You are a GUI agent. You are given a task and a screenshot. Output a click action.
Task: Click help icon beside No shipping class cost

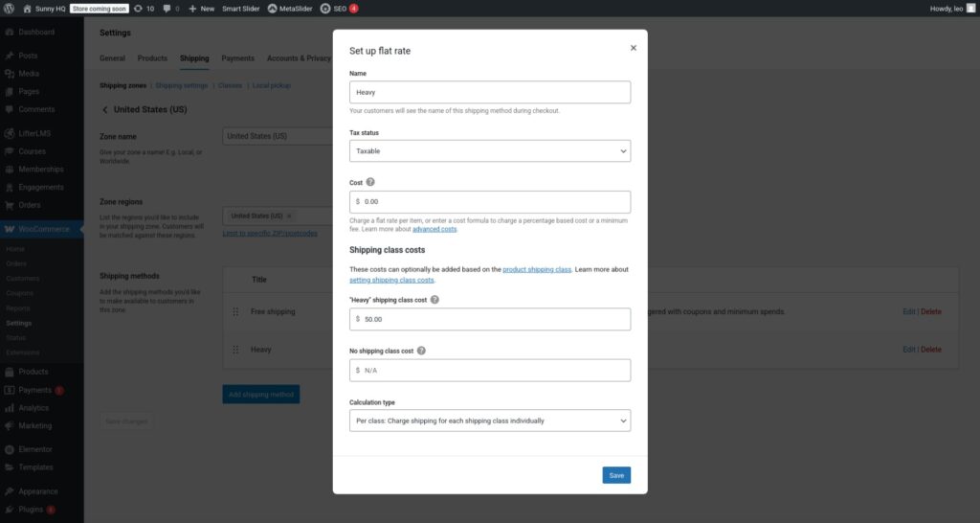[x=421, y=351]
